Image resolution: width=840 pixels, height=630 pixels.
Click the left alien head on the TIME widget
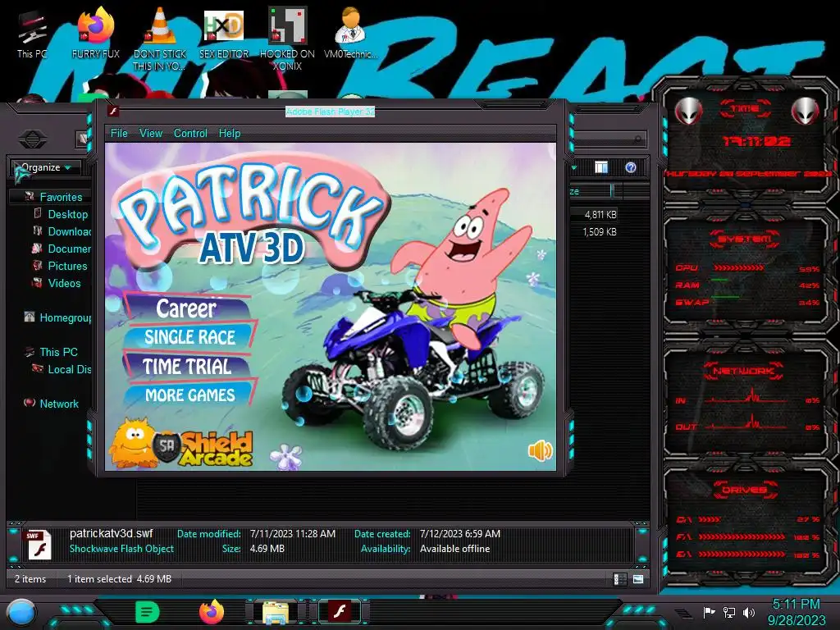(x=688, y=111)
